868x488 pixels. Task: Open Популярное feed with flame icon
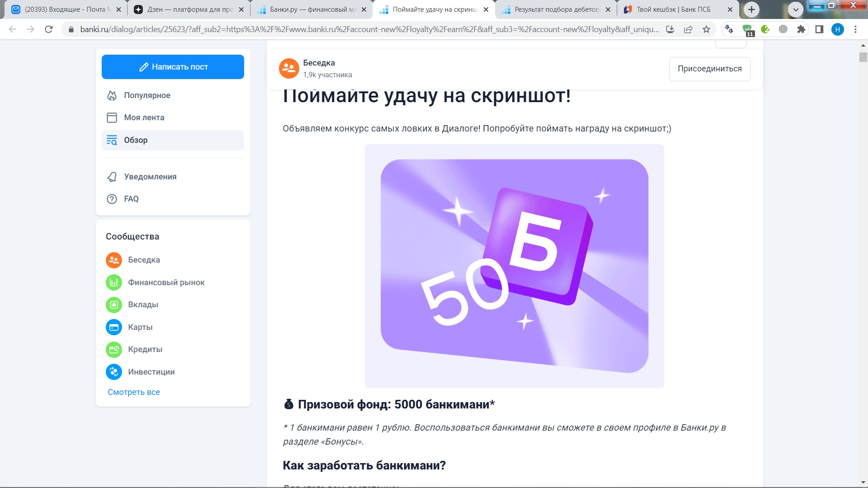112,95
